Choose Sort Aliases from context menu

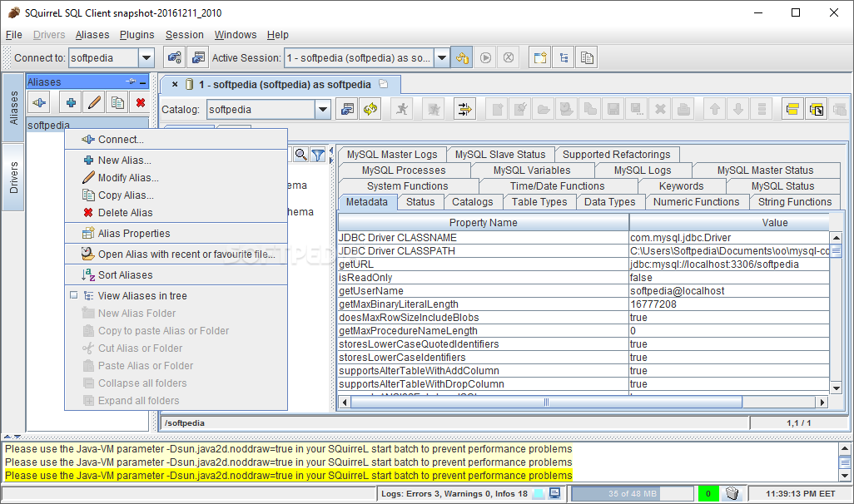(x=176, y=274)
